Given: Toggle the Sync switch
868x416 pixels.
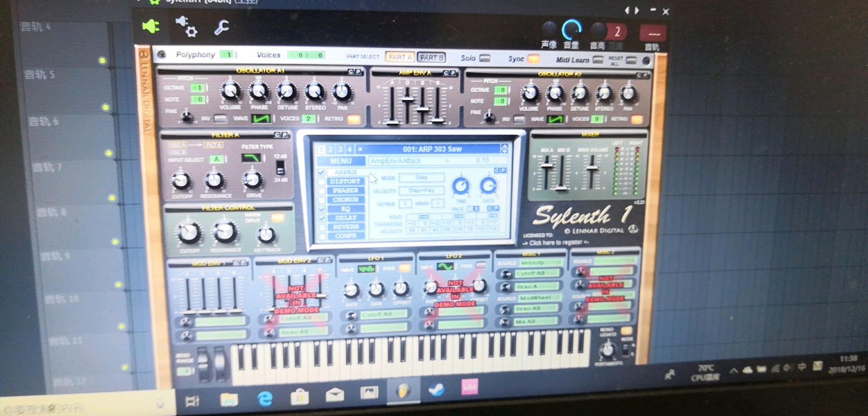Looking at the screenshot, I should 533,59.
